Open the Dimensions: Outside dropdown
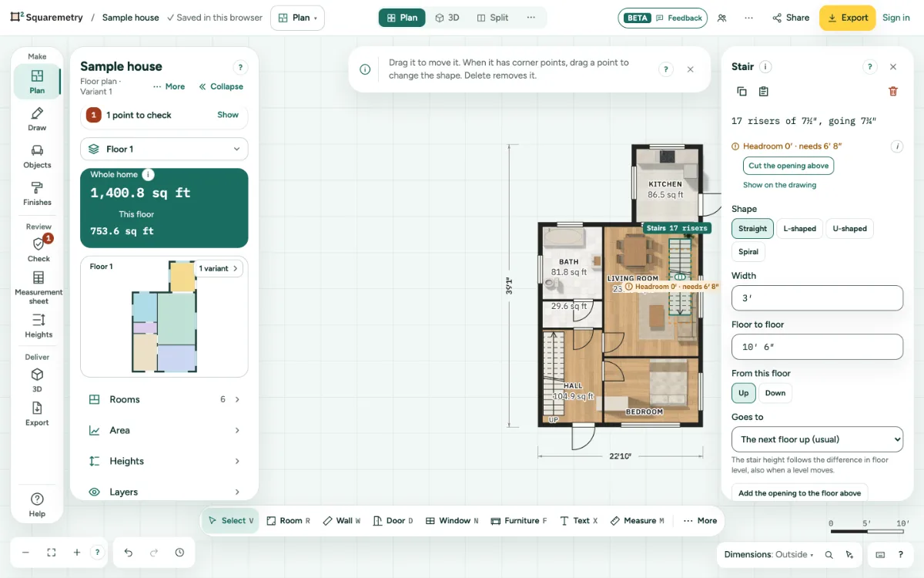 pyautogui.click(x=769, y=554)
